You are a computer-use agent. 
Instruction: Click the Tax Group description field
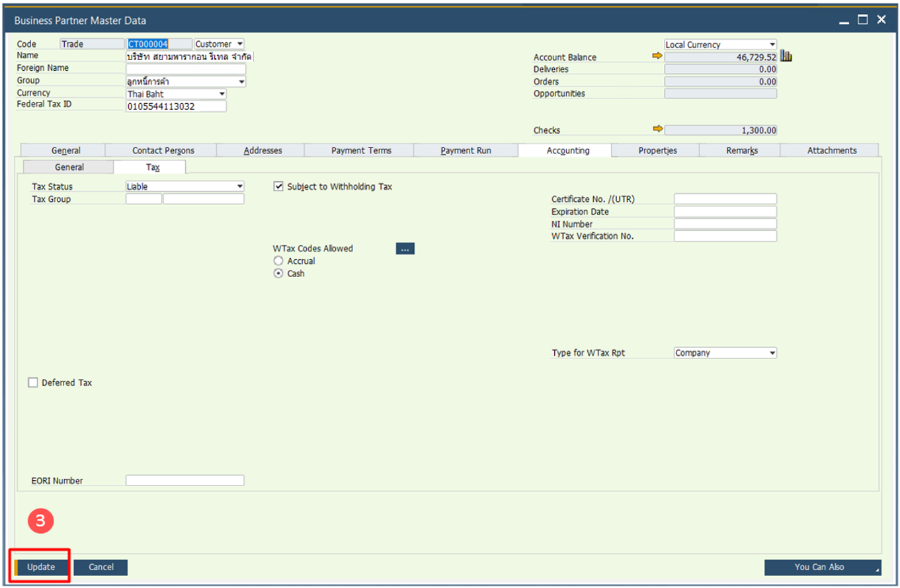coord(204,198)
